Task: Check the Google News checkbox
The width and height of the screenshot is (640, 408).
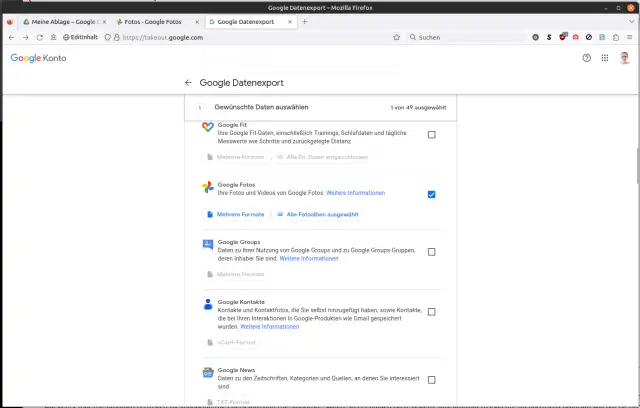Action: (431, 380)
